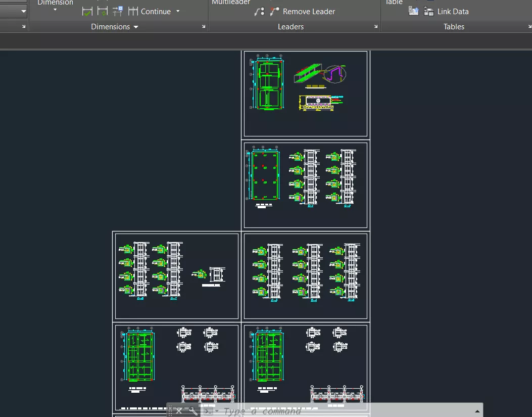Click the Quick Dimension checkmark icon
The height and width of the screenshot is (417, 532).
tap(87, 11)
